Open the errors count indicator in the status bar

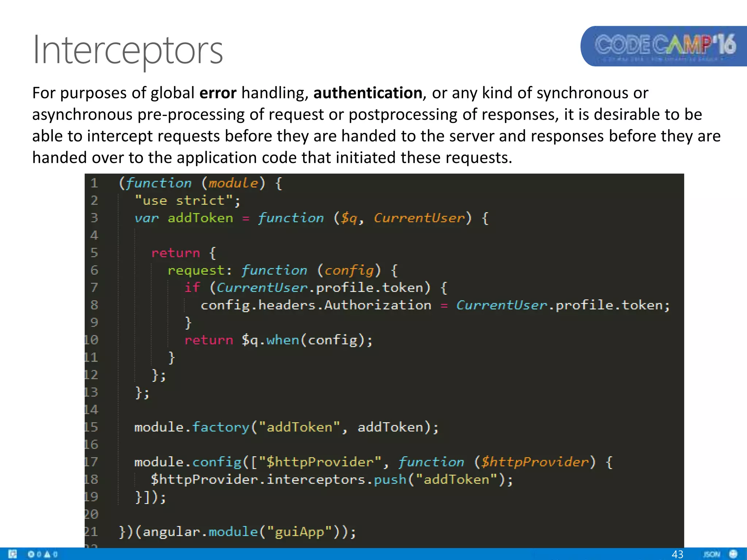(x=34, y=554)
